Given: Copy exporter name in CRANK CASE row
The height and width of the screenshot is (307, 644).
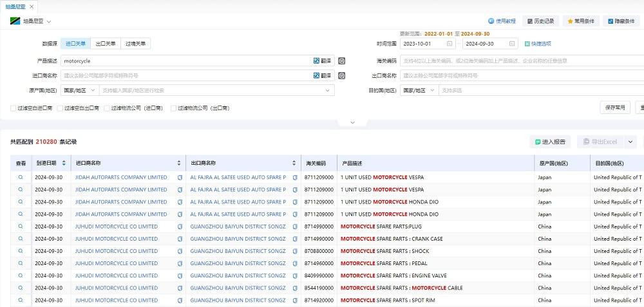Looking at the screenshot, I should coord(295,239).
